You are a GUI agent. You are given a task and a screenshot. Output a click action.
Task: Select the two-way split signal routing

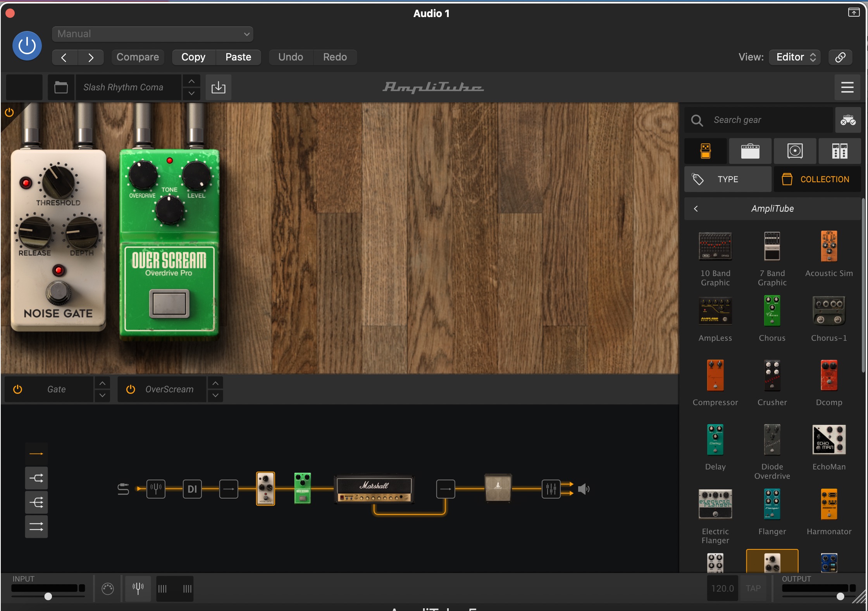tap(36, 478)
